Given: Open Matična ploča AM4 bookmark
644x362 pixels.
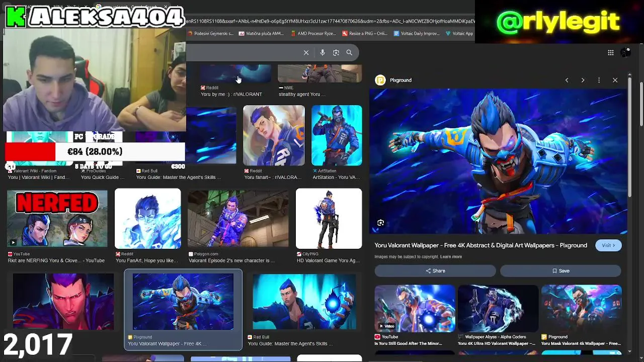Looking at the screenshot, I should click(261, 34).
